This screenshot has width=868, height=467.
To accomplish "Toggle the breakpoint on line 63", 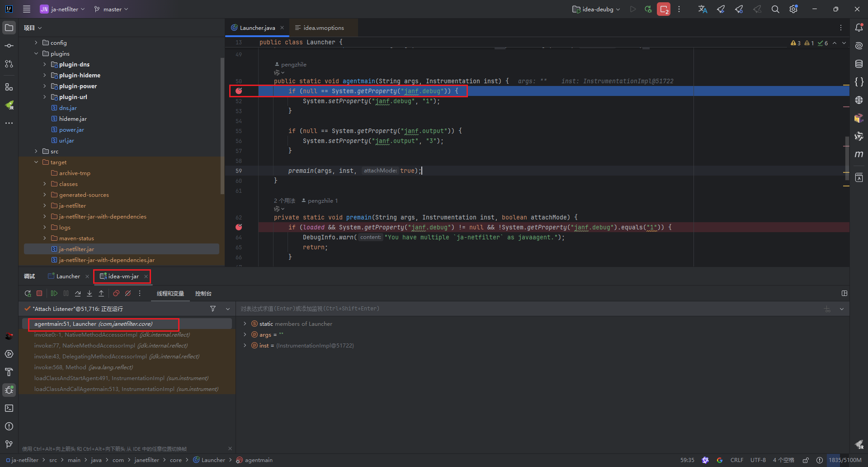I will 239,227.
